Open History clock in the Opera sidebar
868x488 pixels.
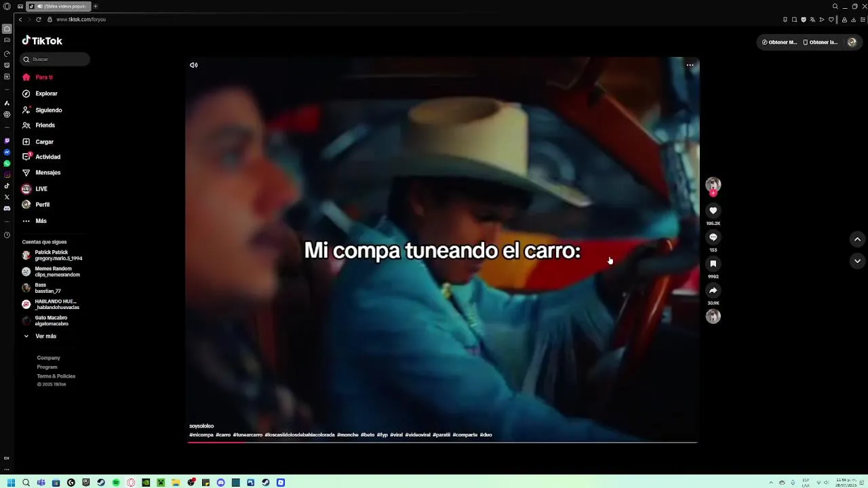pyautogui.click(x=7, y=235)
